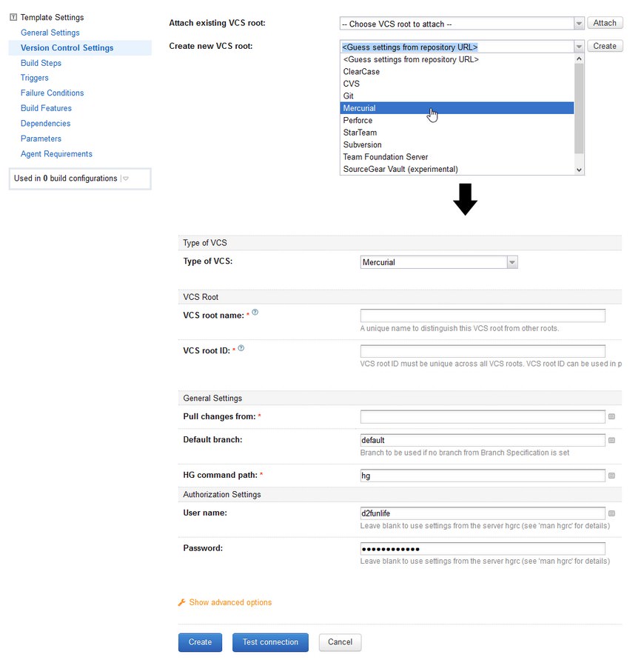Select Git from the VCS type list
The height and width of the screenshot is (660, 644).
pos(348,96)
